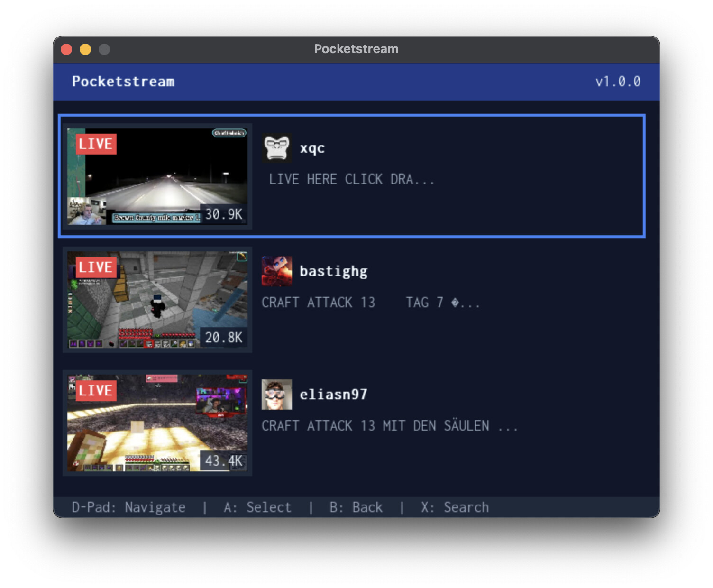This screenshot has height=588, width=713.
Task: Choose the bastighg channel name
Action: [333, 271]
